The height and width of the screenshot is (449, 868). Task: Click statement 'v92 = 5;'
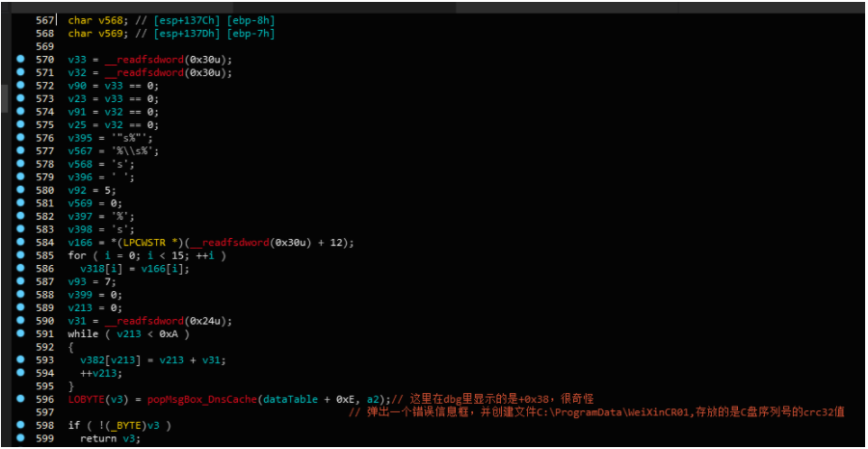click(92, 190)
